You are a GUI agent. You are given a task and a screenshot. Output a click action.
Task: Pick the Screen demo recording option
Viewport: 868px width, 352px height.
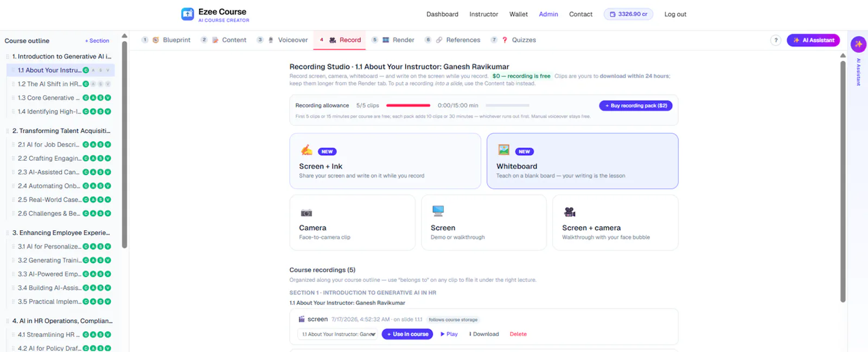point(484,223)
